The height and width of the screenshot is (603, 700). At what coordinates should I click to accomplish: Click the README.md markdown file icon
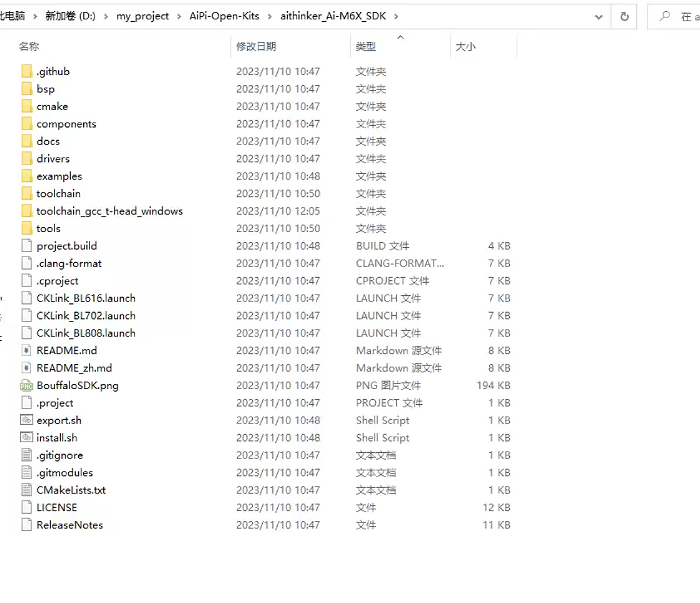click(26, 350)
